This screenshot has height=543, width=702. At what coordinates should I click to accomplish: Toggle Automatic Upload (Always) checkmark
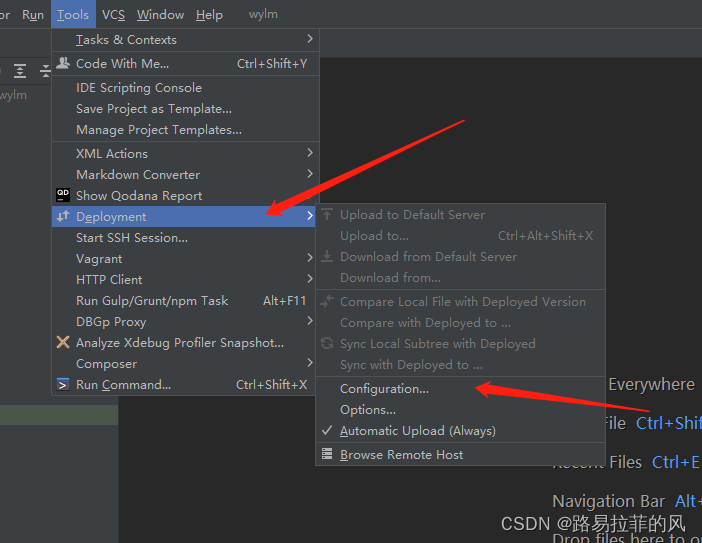[x=327, y=430]
